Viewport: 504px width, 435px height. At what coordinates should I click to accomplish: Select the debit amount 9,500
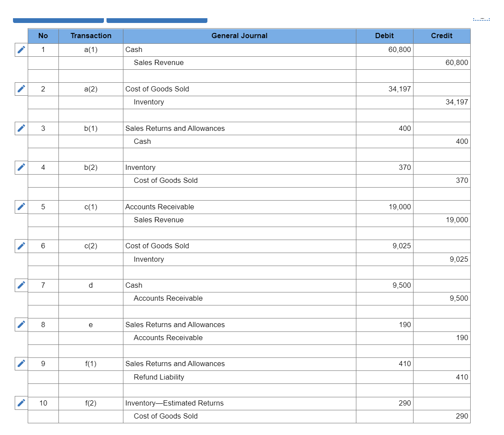[x=401, y=286]
